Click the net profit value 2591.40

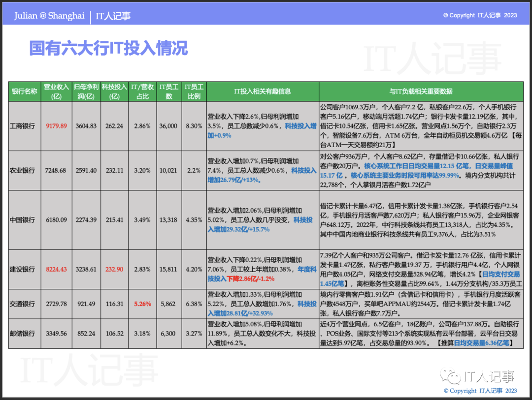86,171
